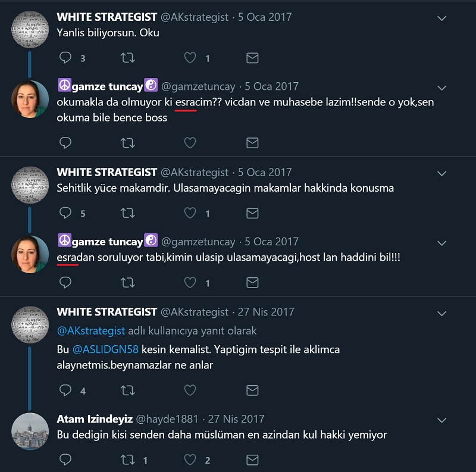
Task: Expand options for the 'Sehitlik yüce makamdir' tweet
Action: click(441, 173)
